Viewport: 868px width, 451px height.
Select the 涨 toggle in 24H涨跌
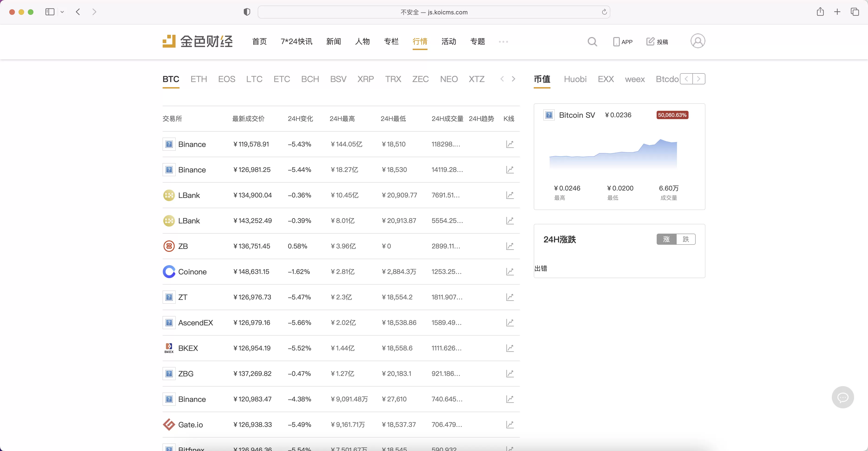tap(666, 239)
